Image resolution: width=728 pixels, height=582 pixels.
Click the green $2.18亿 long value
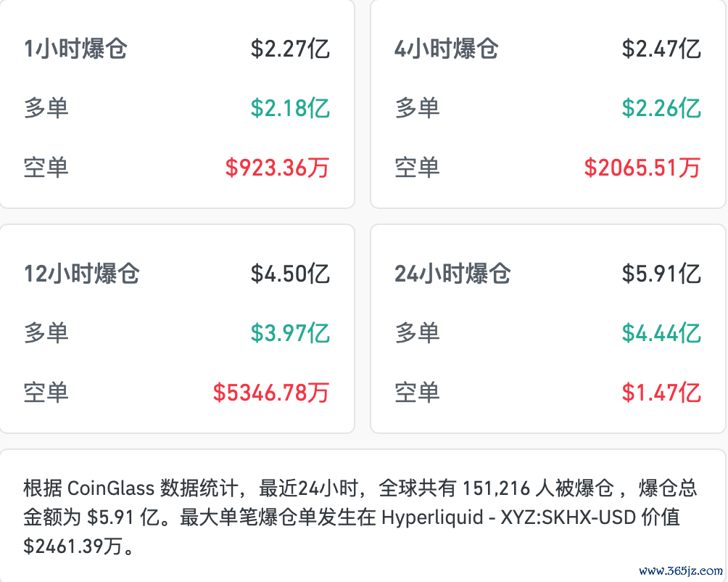(290, 108)
